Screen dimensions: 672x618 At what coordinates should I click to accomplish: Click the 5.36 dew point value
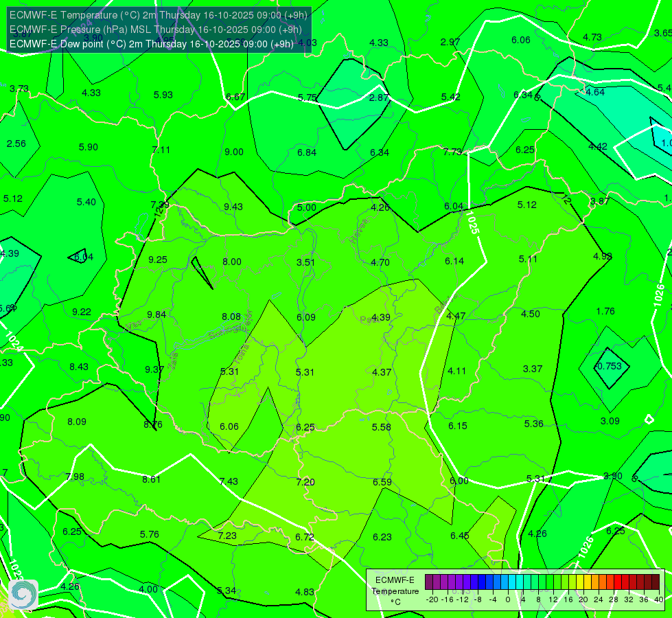tap(533, 424)
